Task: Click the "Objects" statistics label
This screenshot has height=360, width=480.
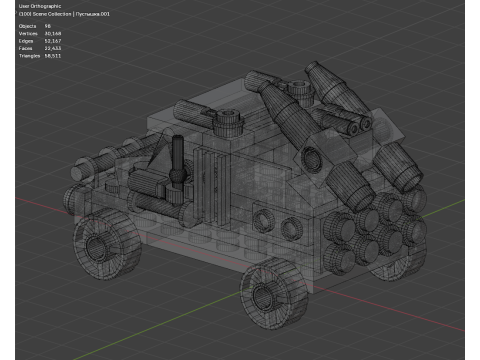Action: coord(27,26)
